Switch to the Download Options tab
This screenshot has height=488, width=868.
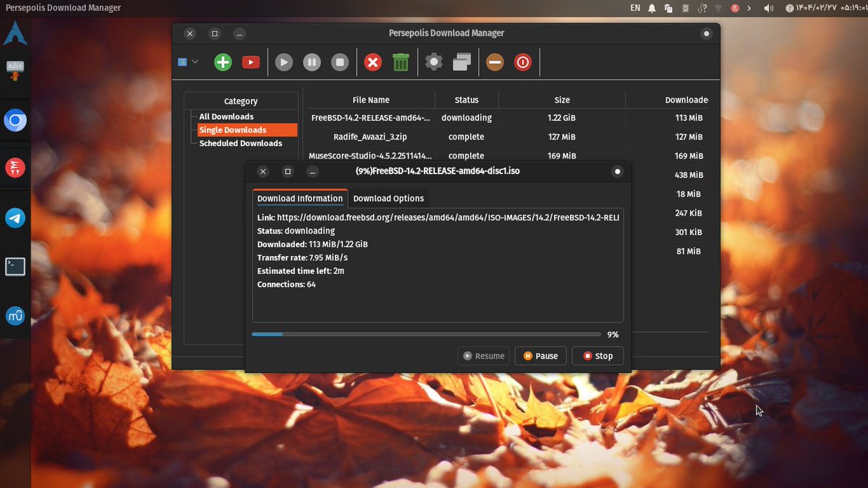coord(388,198)
